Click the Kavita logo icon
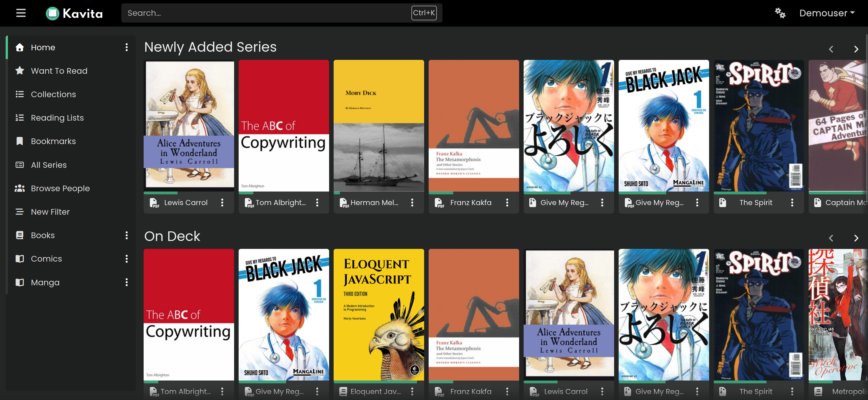 coord(53,14)
